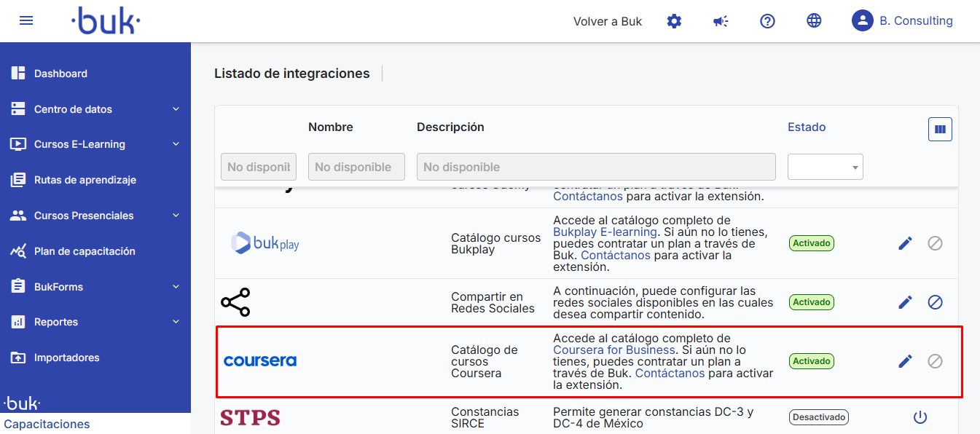
Task: Click the Rutas de aprendizaje icon
Action: 18,180
